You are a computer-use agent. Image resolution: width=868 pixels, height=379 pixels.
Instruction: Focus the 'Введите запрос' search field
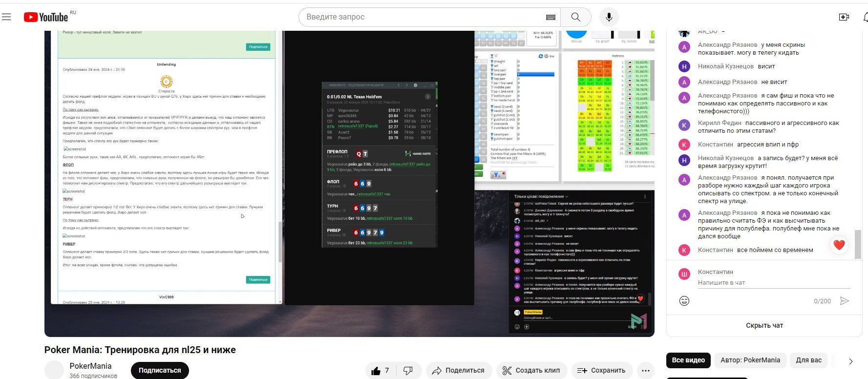pos(423,17)
